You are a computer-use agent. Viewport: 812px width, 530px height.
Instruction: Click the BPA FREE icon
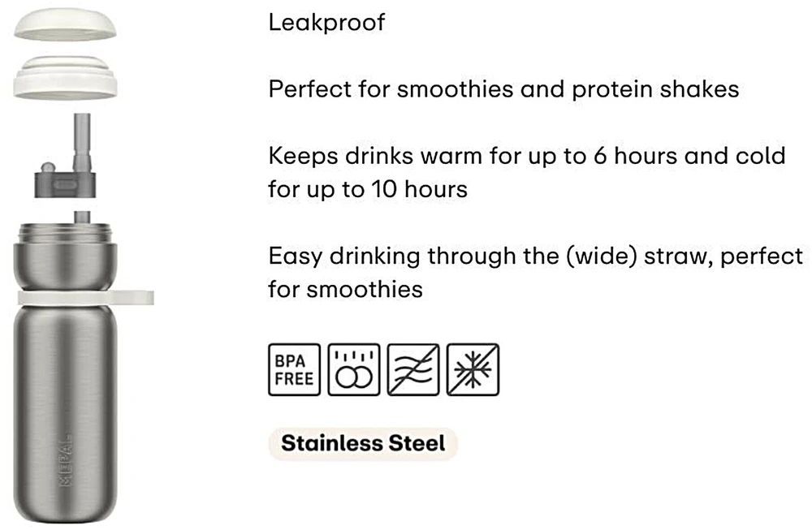point(294,369)
